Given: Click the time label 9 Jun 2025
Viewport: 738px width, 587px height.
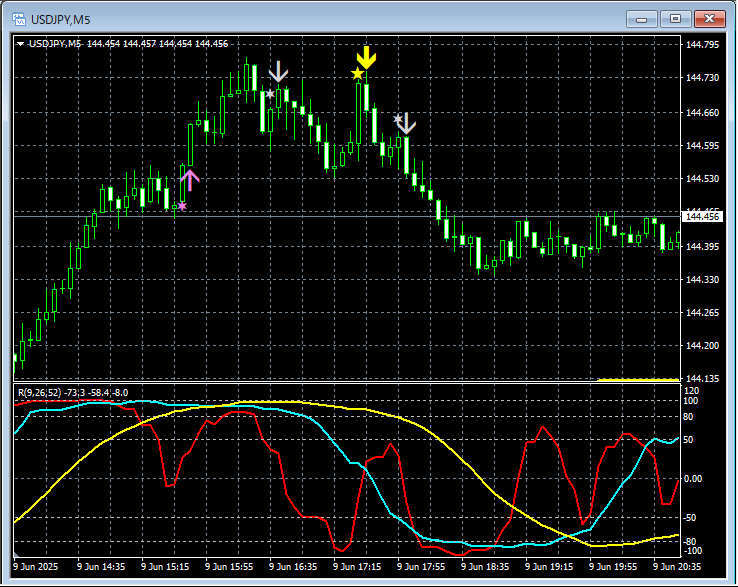Looking at the screenshot, I should click(x=35, y=567).
